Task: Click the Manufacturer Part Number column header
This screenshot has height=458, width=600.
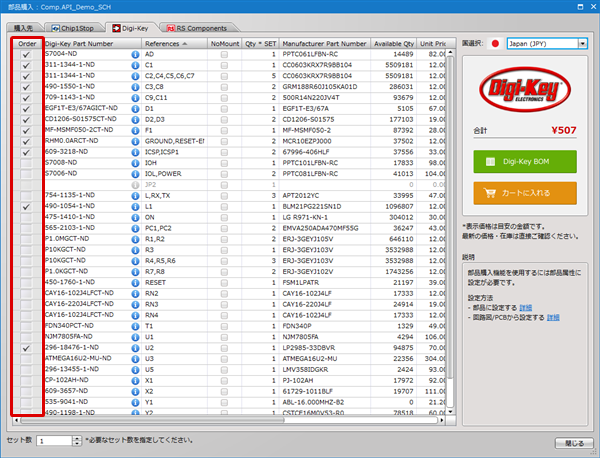Action: (324, 44)
